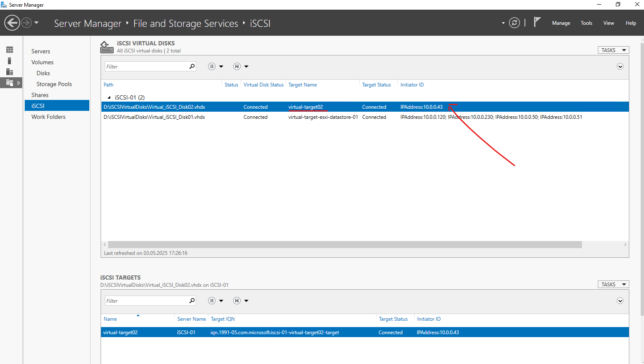Sort by Virtual Disk Status column header

(263, 85)
